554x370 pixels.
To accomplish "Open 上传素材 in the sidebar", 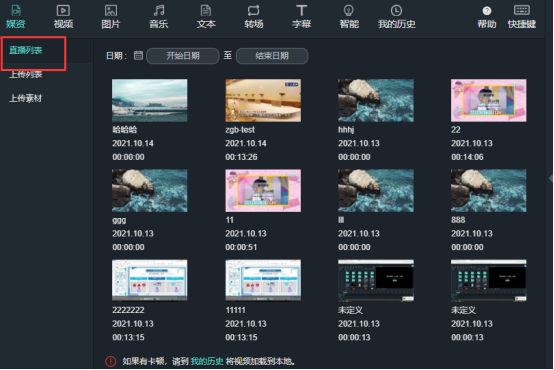I will click(26, 98).
